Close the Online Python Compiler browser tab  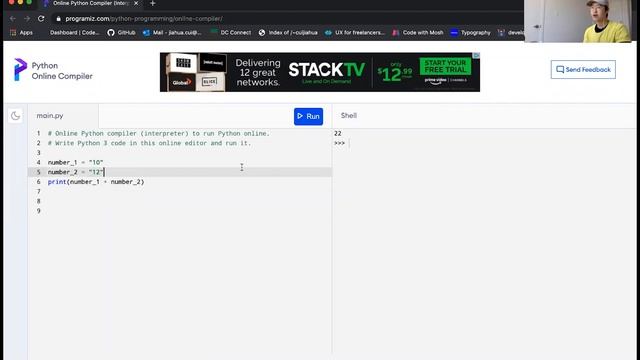[x=136, y=3]
